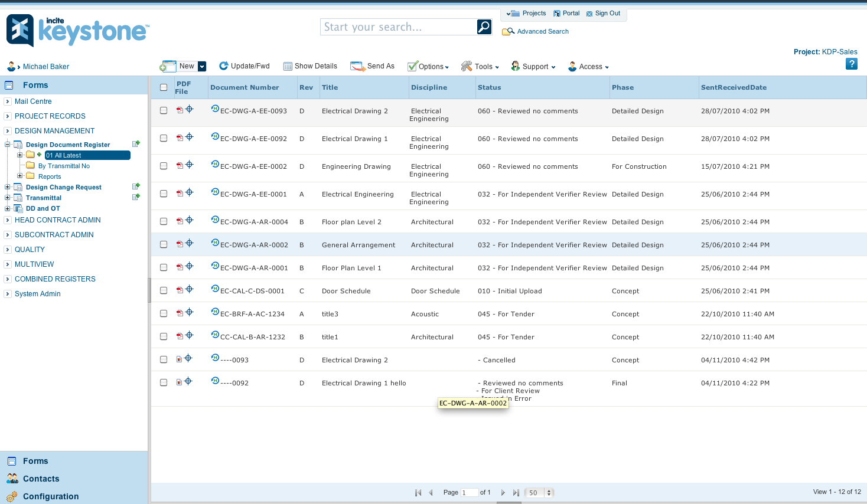The image size is (867, 504).
Task: Open the New dropdown arrow
Action: tap(202, 66)
